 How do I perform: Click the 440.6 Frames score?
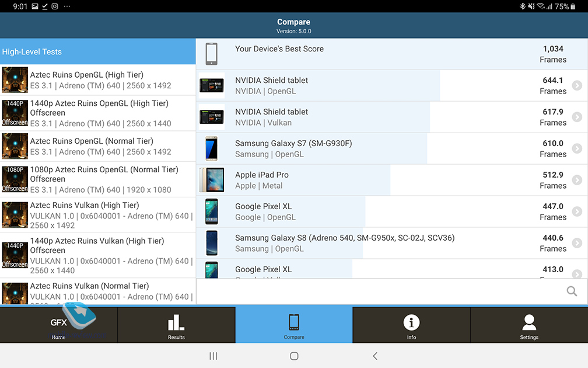553,244
